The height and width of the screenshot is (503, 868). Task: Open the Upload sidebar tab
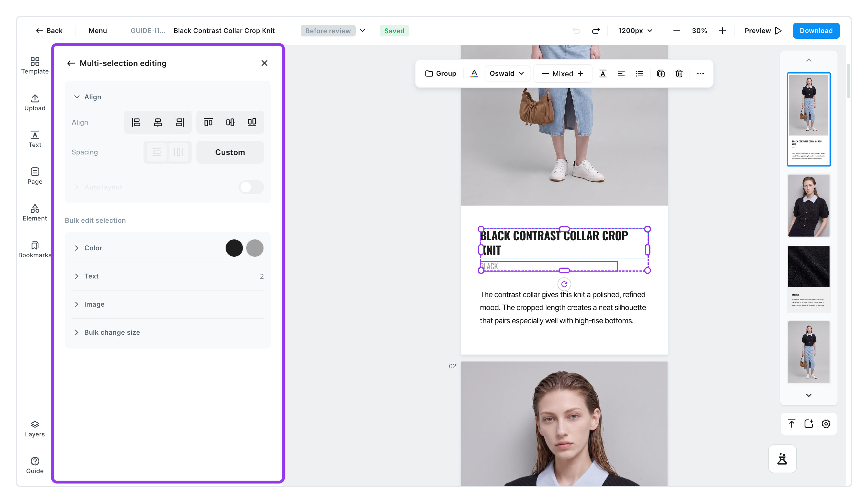point(35,103)
